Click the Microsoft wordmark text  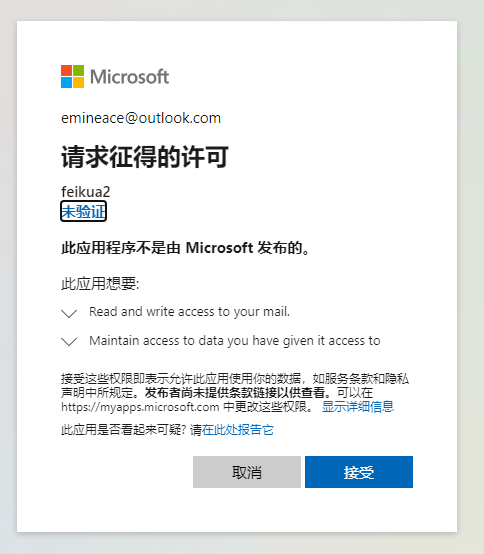coord(130,77)
